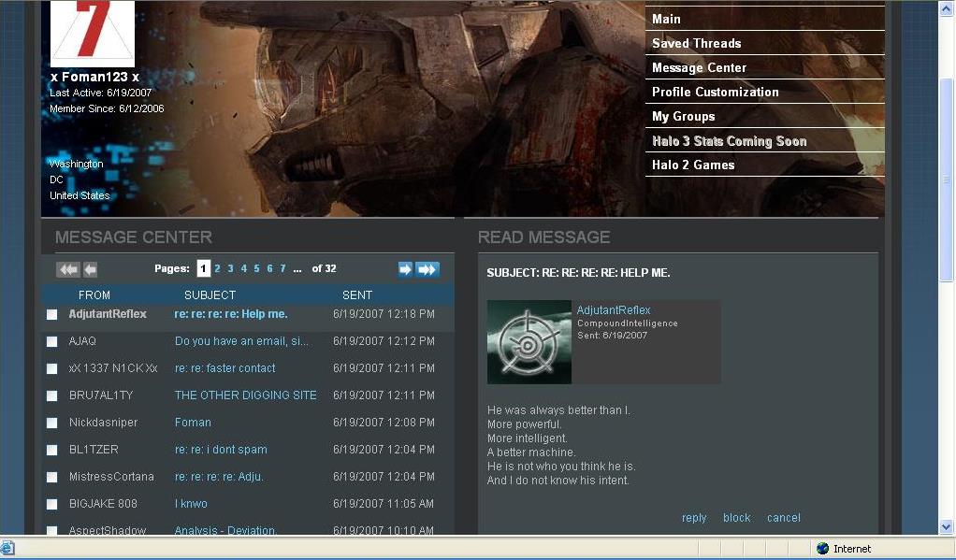Click the Internet zone globe icon

[x=822, y=549]
